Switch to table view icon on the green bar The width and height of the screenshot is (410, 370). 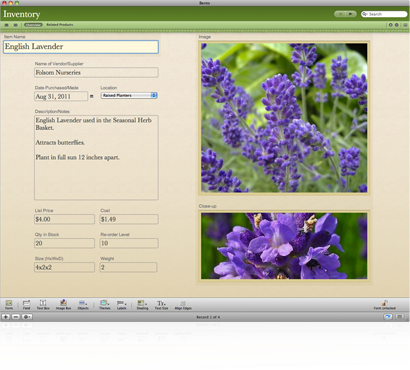pos(15,25)
